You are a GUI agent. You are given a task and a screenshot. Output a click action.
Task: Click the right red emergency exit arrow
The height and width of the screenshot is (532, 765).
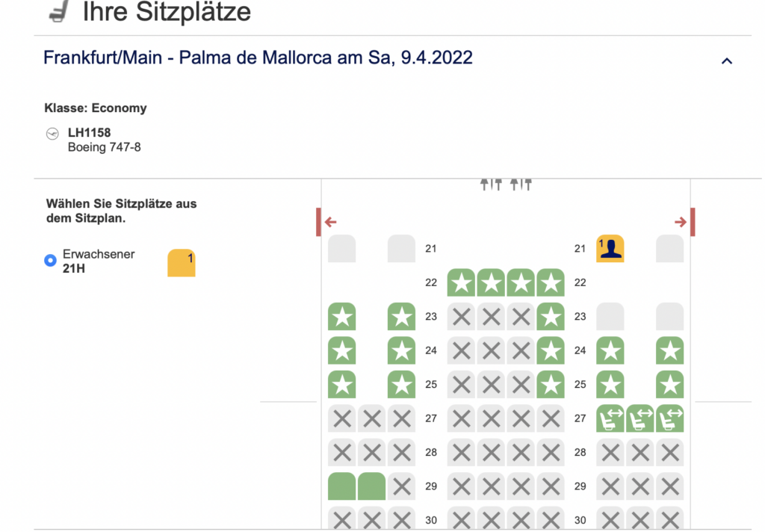tap(680, 222)
